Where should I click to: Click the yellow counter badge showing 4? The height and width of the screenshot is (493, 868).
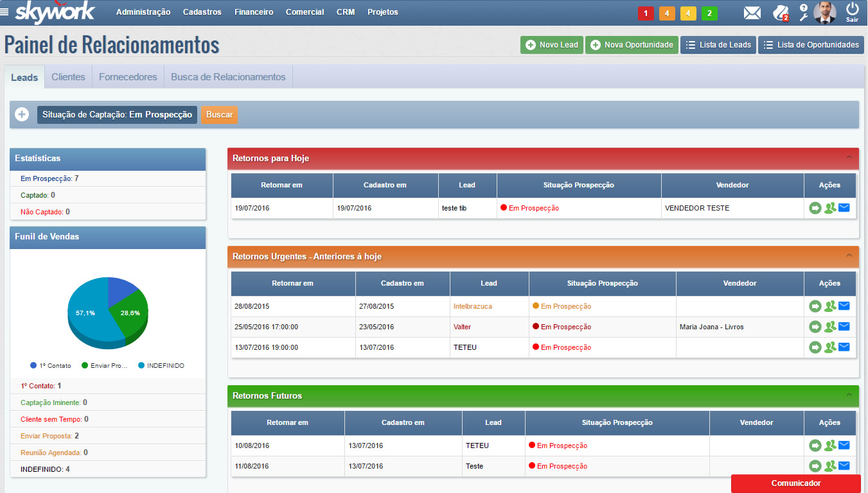click(688, 13)
